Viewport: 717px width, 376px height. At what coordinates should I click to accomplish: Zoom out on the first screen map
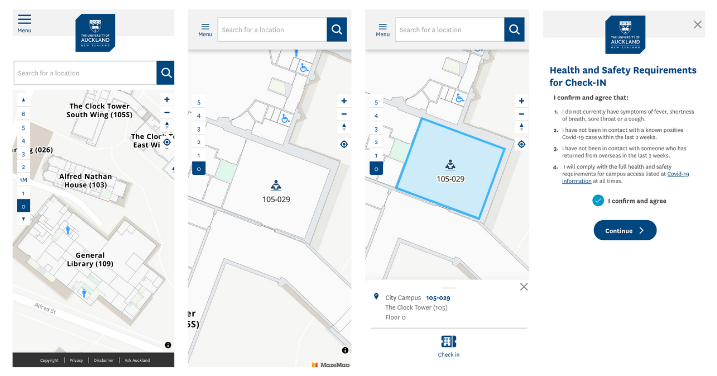coord(167,112)
